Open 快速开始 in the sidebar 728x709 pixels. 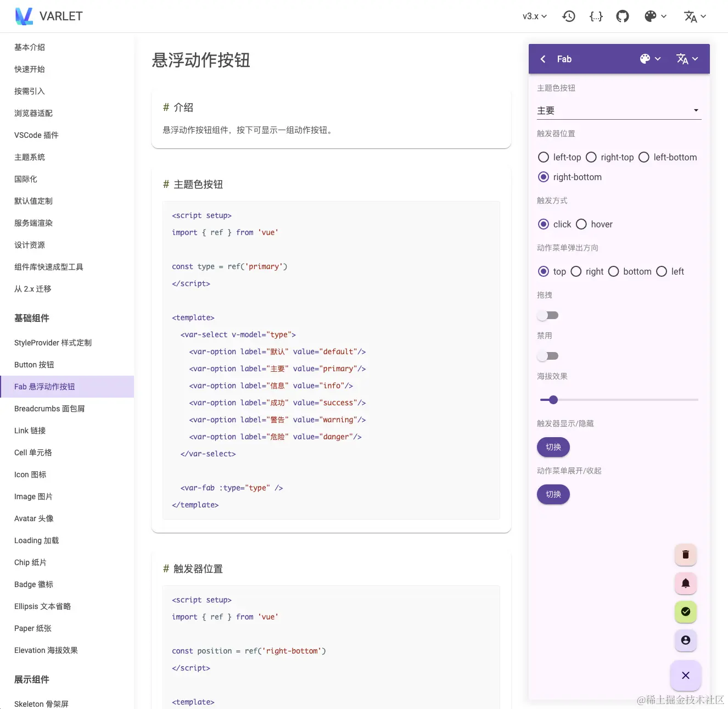pos(67,69)
